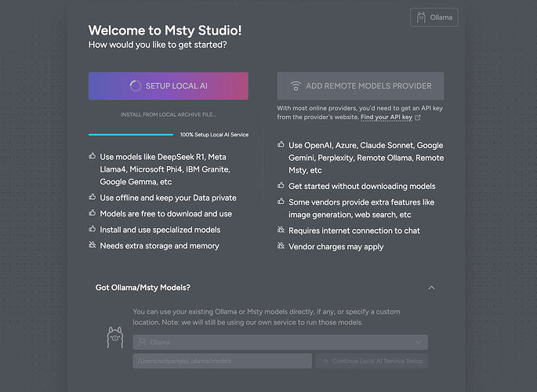The width and height of the screenshot is (537, 392).
Task: Click the spinner icon on Setup Local AI
Action: (x=135, y=86)
